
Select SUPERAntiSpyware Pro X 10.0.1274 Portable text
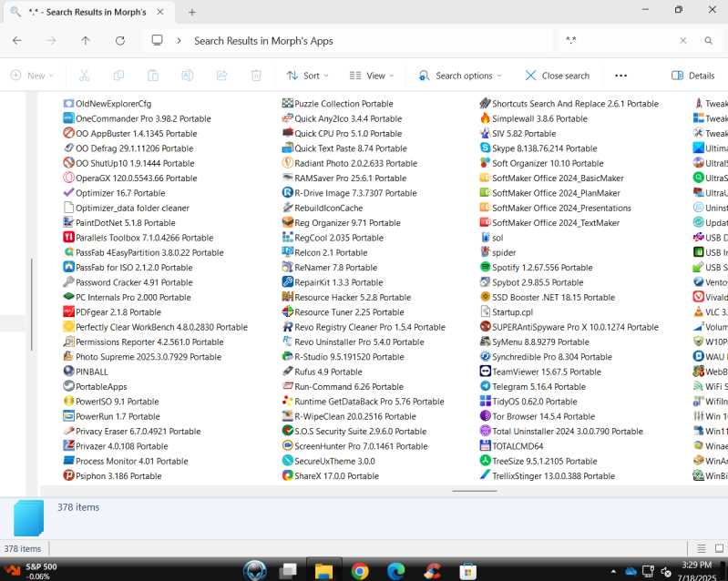[x=575, y=327]
